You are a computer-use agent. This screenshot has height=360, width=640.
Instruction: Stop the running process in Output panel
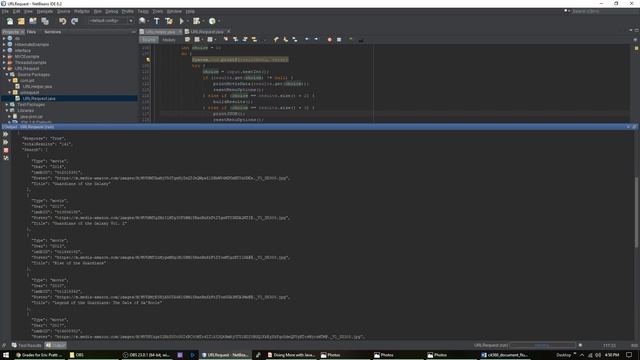tap(6, 150)
